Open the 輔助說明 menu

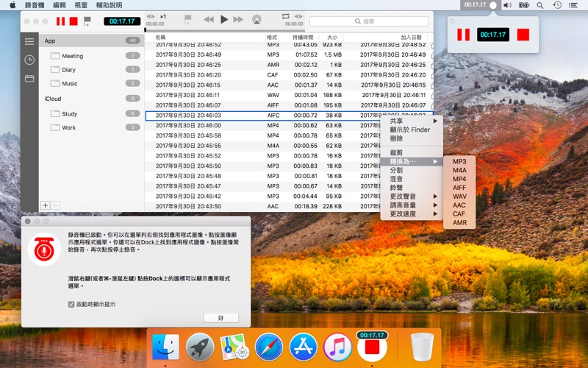click(x=109, y=5)
